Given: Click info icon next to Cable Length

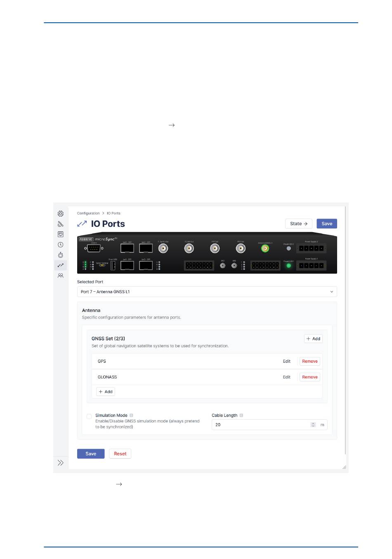Looking at the screenshot, I should coord(241,416).
